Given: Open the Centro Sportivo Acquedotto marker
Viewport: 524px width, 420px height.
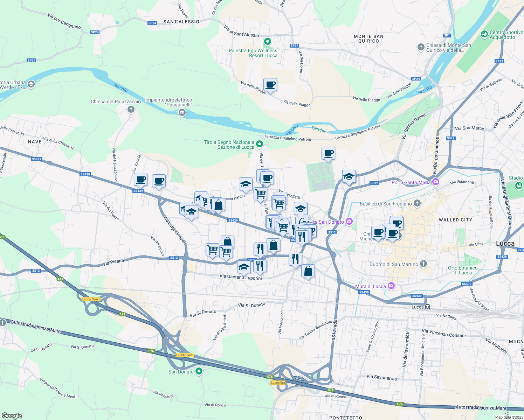Looking at the screenshot, I should pos(484,34).
